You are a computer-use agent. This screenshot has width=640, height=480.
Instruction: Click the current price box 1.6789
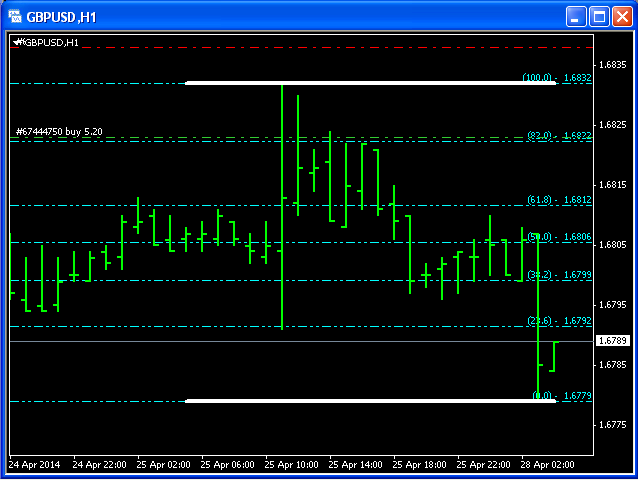613,340
